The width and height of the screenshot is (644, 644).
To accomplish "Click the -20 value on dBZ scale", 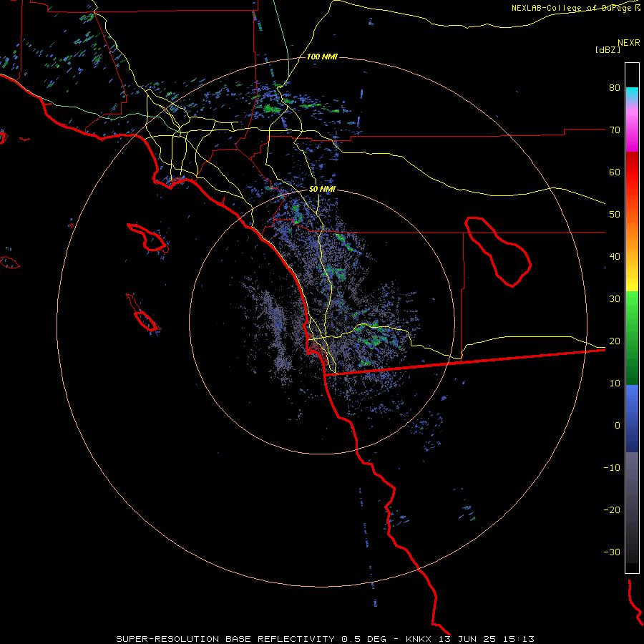I will 612,509.
